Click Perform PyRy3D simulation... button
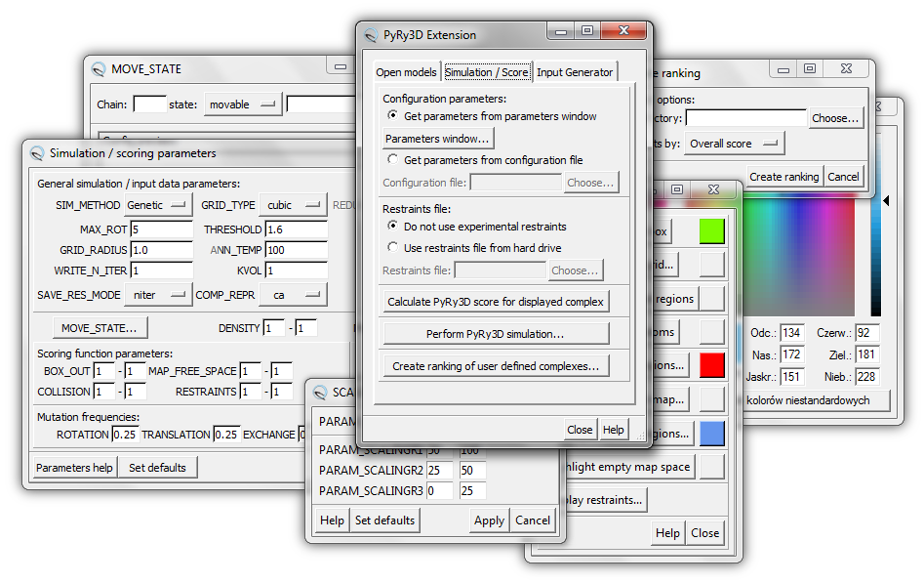This screenshot has height=583, width=924. 496,334
